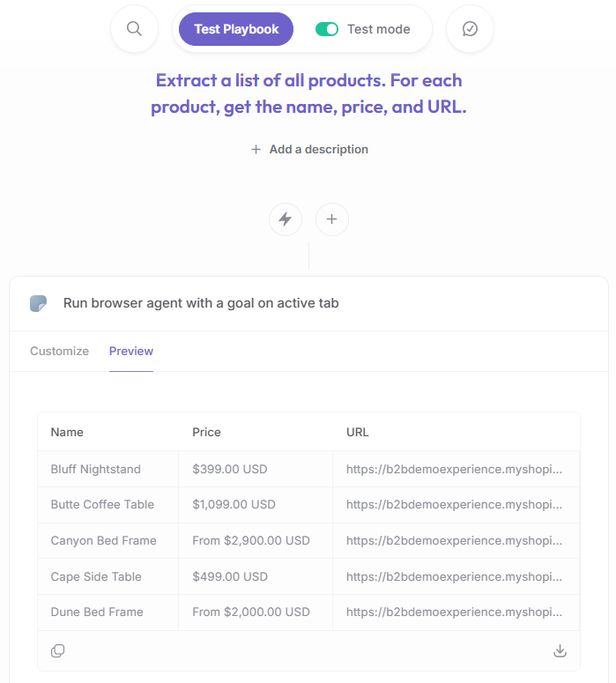616x683 pixels.
Task: Click the Canyon Bed Frame name cell
Action: tap(104, 541)
